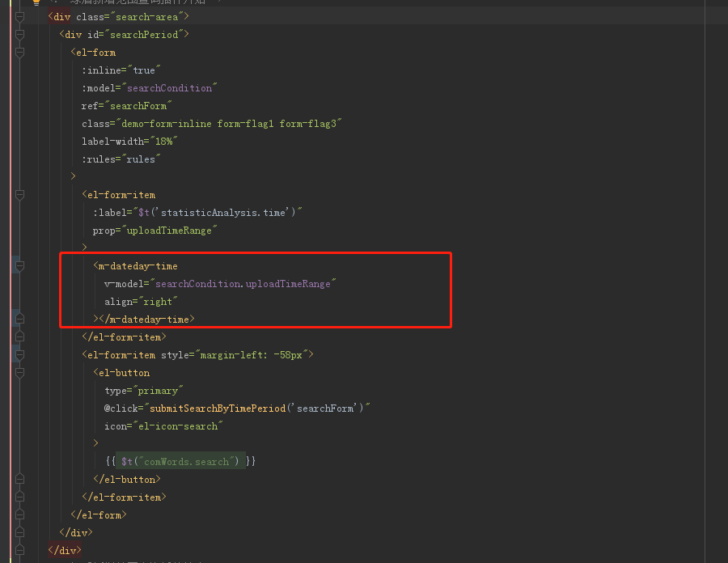Viewport: 728px width, 563px height.
Task: Select the ref="searchForm" attribute
Action: coord(127,106)
